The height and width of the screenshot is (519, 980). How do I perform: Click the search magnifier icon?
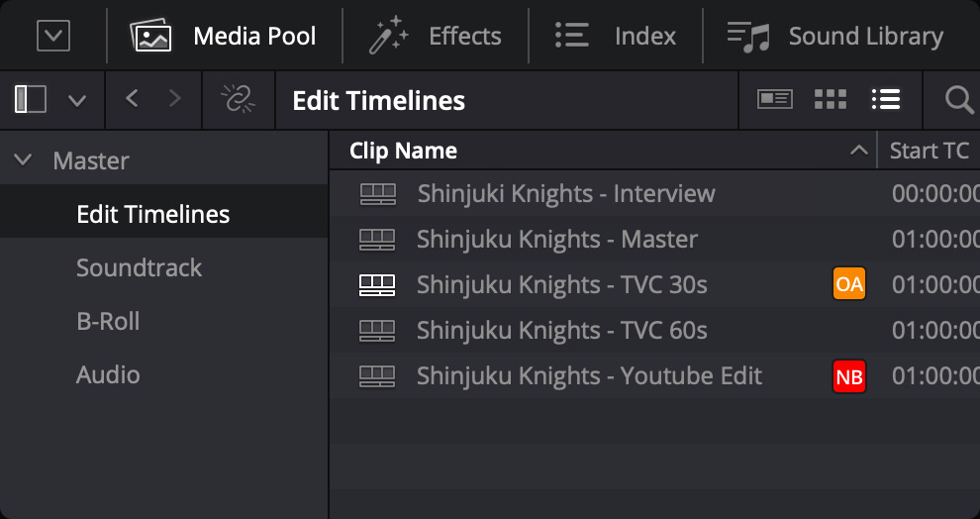(x=958, y=99)
